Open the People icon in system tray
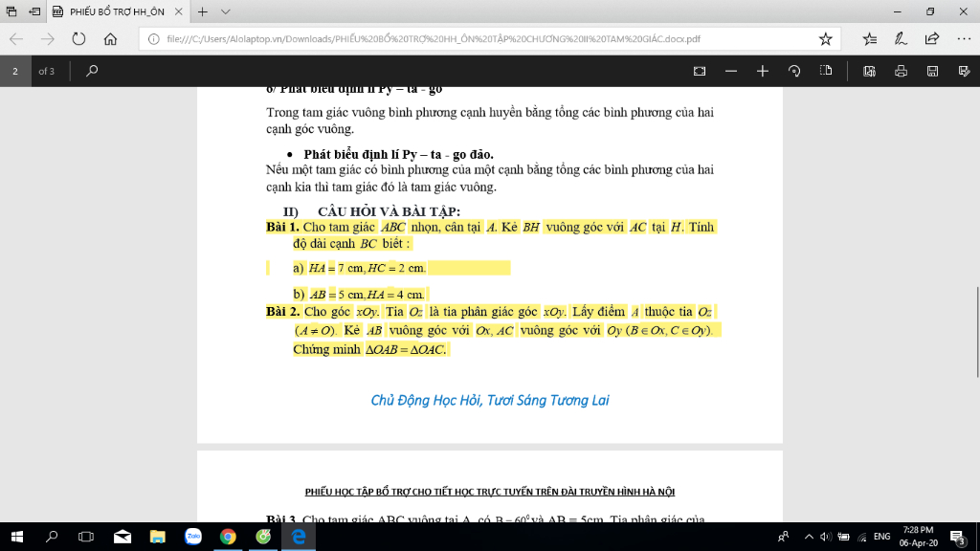This screenshot has height=551, width=980. (x=783, y=537)
